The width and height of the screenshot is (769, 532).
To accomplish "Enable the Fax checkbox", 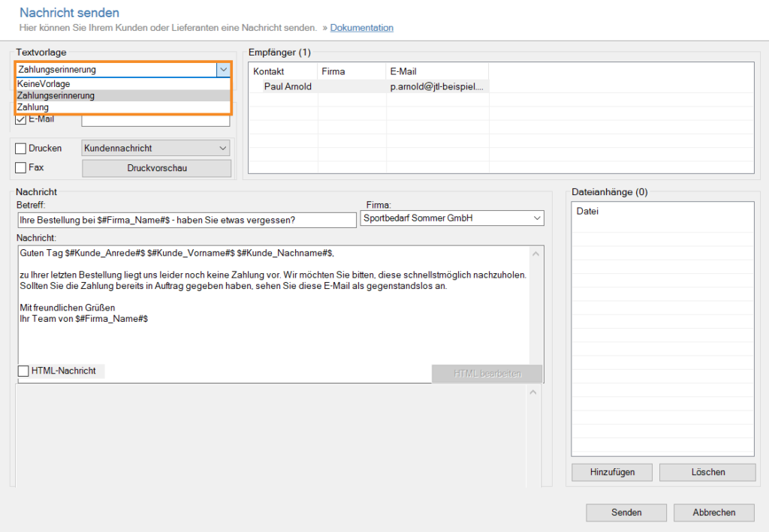I will (21, 168).
